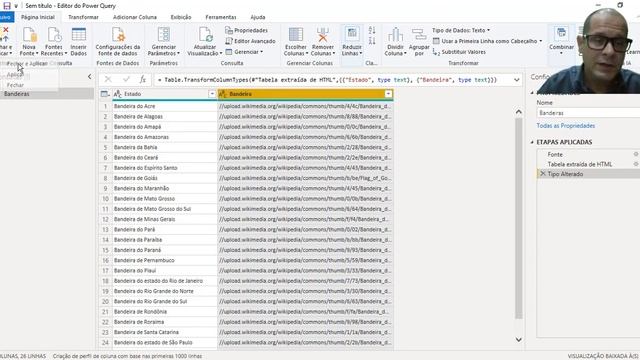Screen dimensions: 640x360
Task: Click scroll up arrow of data grid
Action: [x=518, y=112]
